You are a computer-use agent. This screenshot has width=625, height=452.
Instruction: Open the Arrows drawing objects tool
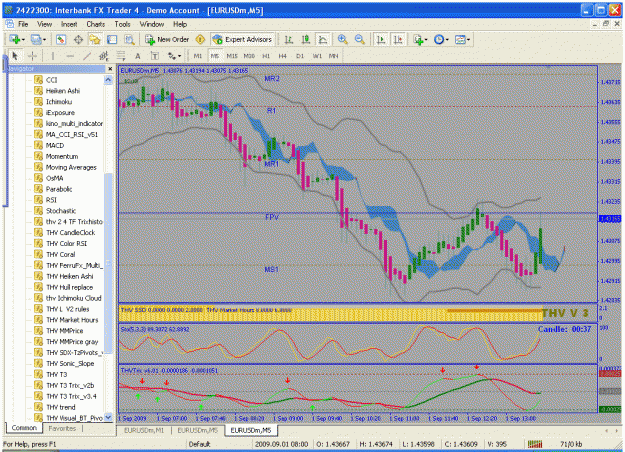point(172,56)
